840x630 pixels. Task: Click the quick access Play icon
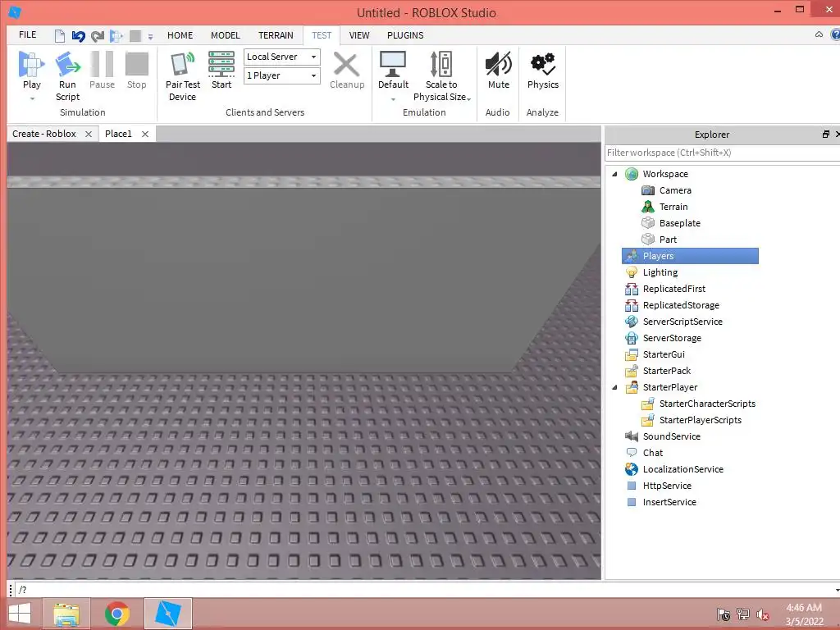click(x=116, y=36)
